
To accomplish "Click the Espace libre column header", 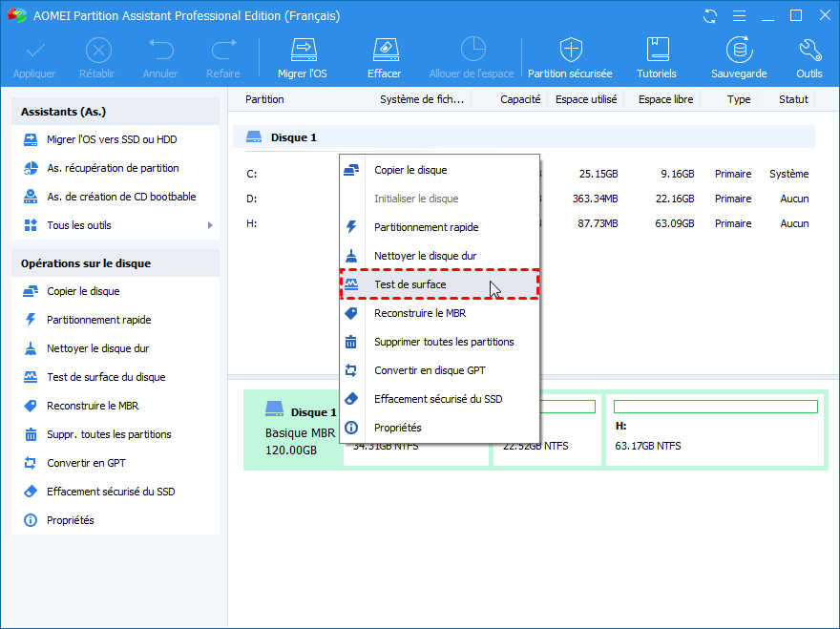I will 665,99.
